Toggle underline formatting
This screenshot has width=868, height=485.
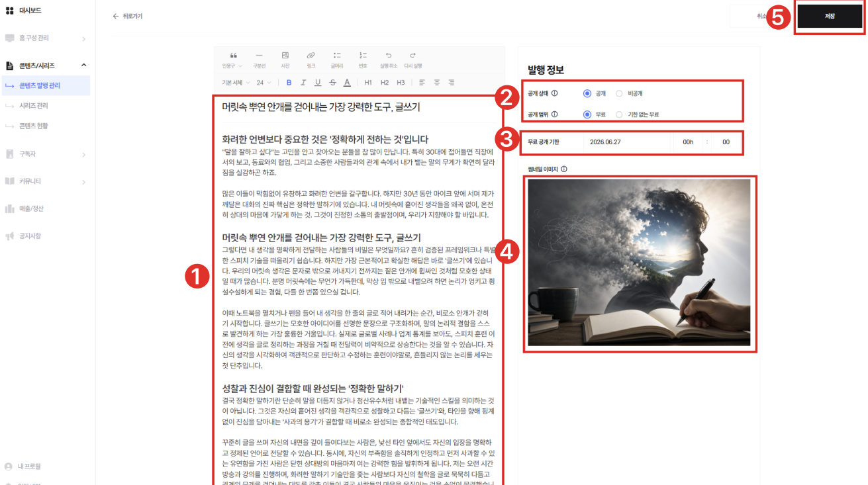[x=318, y=83]
